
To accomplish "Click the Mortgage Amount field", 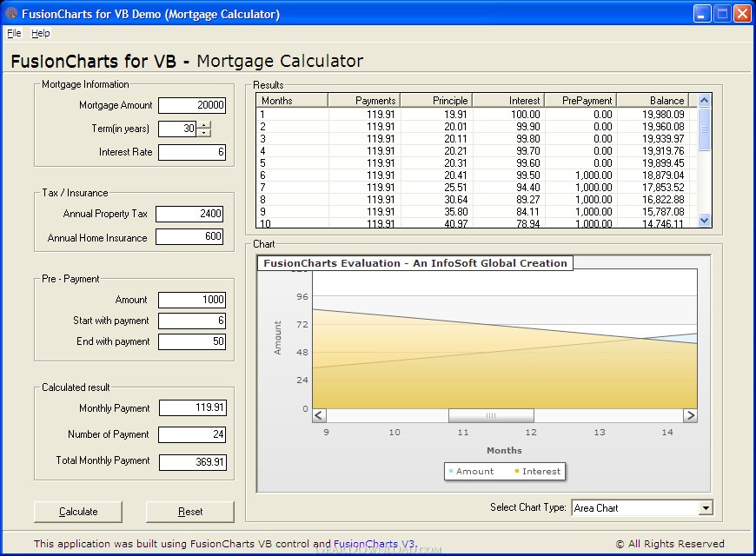I will 192,105.
